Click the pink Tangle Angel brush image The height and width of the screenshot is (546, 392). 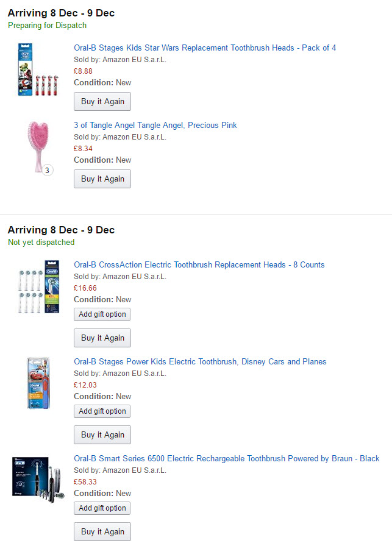coord(38,146)
